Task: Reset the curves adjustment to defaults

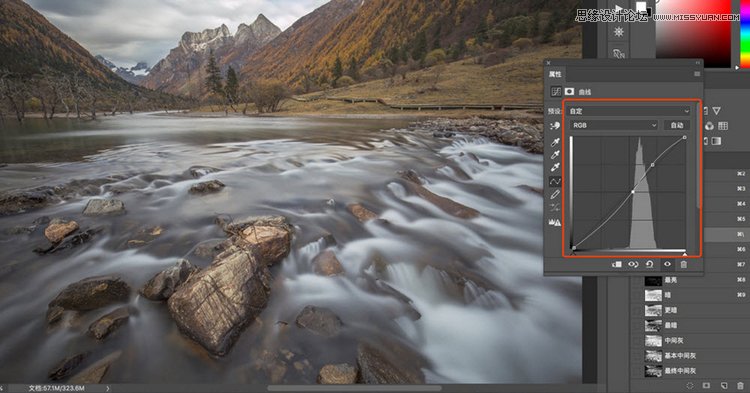Action: 650,264
